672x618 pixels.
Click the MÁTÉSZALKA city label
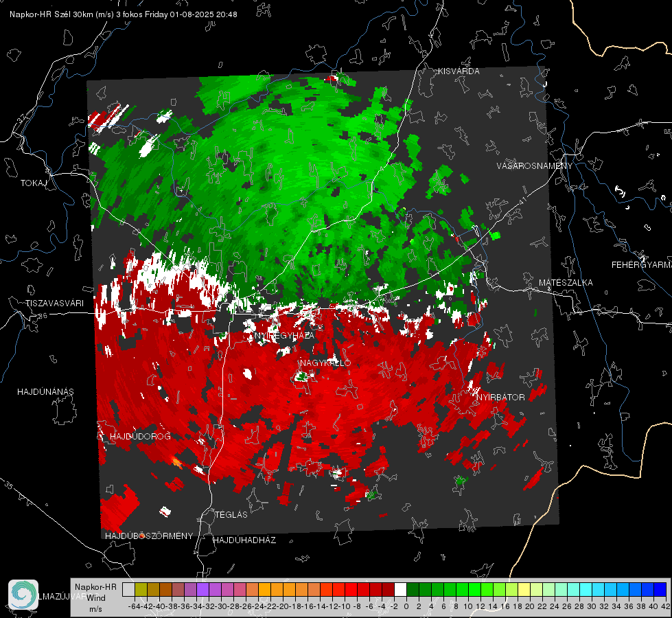point(566,283)
